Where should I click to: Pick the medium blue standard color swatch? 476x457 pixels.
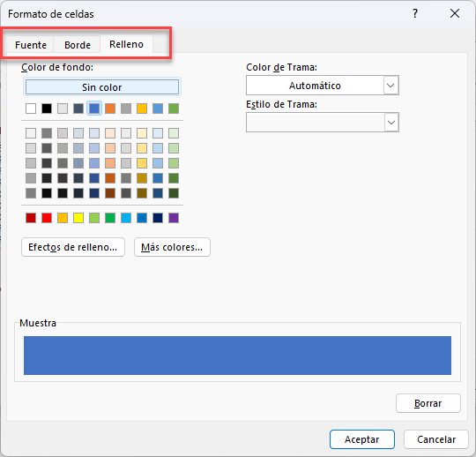[x=142, y=218]
